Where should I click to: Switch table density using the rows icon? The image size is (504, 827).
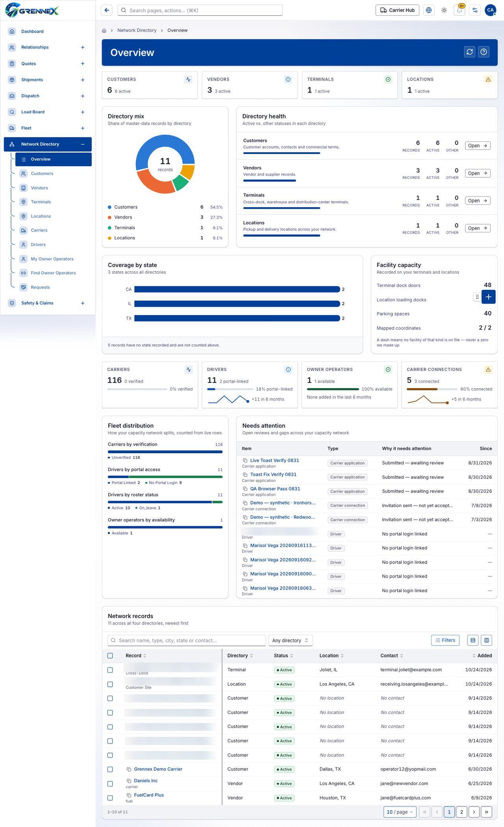(473, 640)
